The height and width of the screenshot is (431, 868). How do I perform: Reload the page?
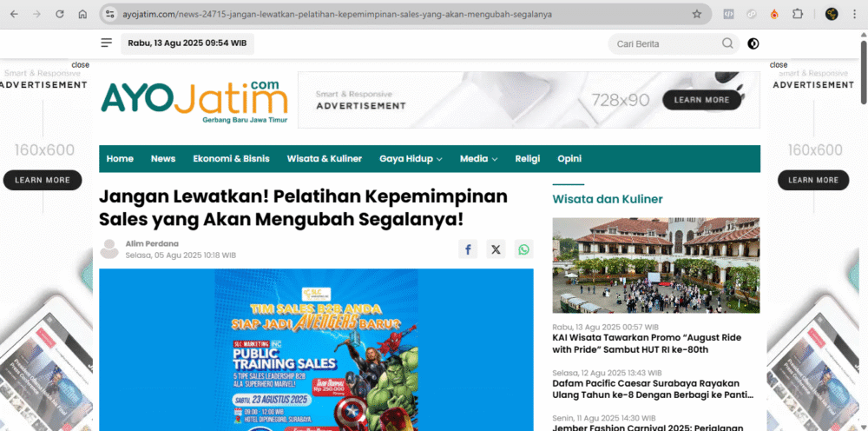[x=59, y=14]
